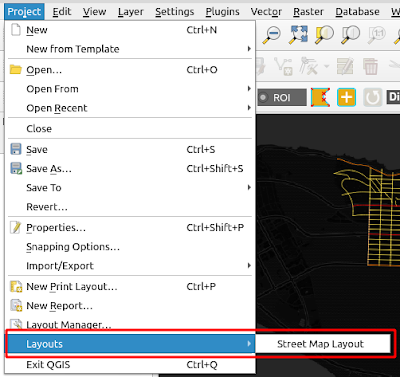The image size is (400, 377).
Task: Click the redo ROI circular arrow icon
Action: (x=372, y=97)
